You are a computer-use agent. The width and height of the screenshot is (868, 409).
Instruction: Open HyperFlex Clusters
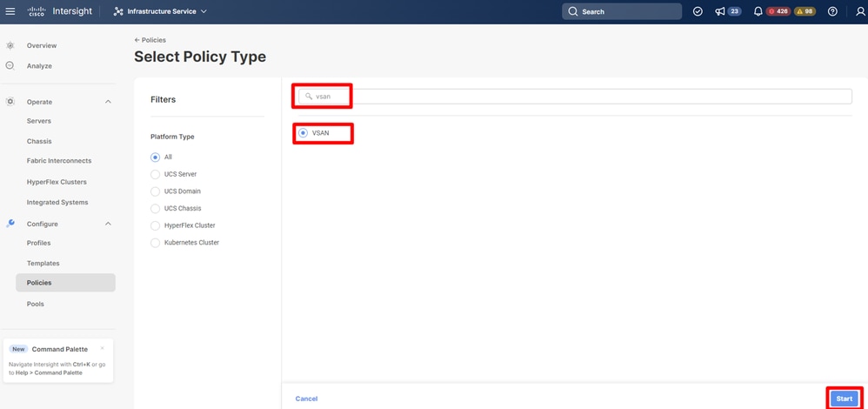coord(57,182)
